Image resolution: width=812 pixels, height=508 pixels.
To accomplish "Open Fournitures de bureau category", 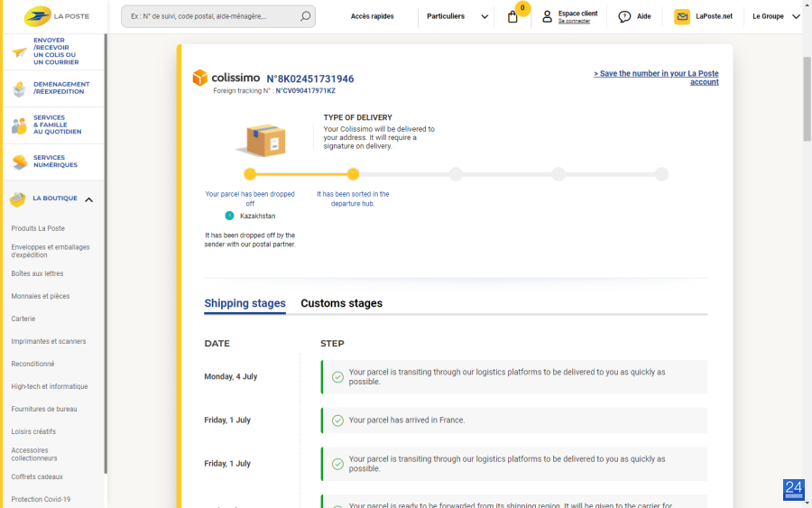I will [44, 409].
